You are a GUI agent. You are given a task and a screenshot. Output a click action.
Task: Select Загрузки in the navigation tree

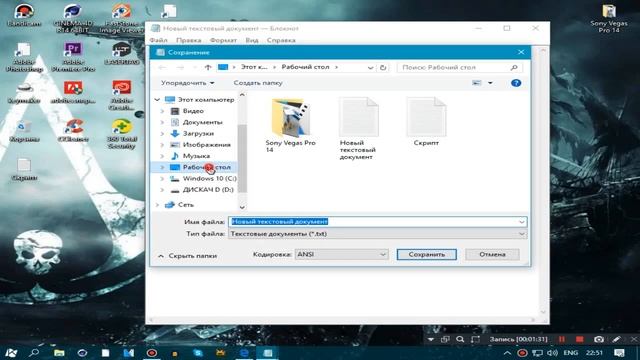198,133
